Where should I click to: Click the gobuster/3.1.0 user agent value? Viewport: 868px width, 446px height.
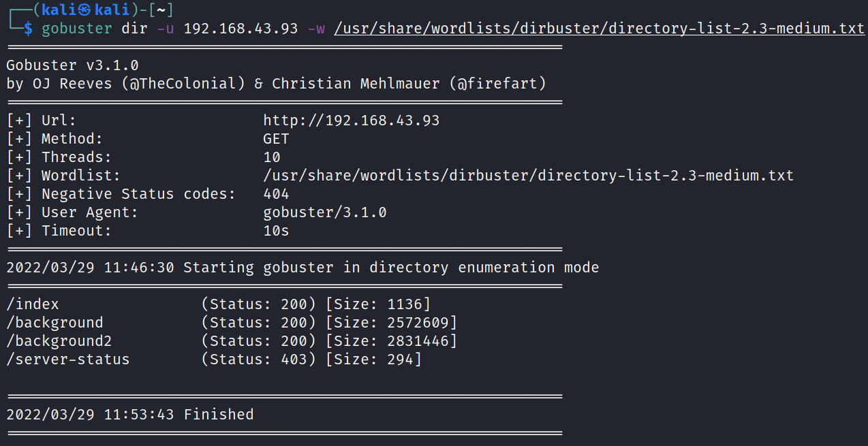tap(324, 212)
